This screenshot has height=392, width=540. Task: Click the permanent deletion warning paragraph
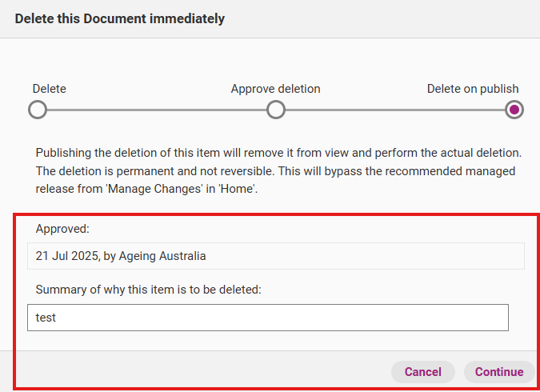coord(277,171)
